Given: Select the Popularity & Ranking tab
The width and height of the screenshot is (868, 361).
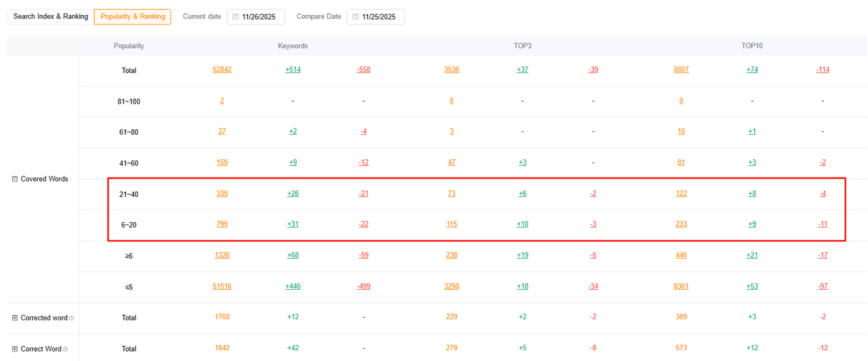Looking at the screenshot, I should (x=133, y=16).
